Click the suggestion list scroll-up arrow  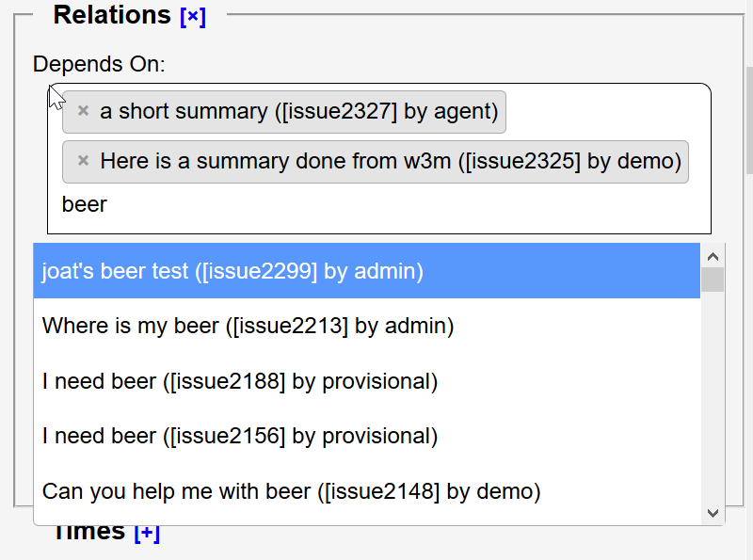(713, 256)
